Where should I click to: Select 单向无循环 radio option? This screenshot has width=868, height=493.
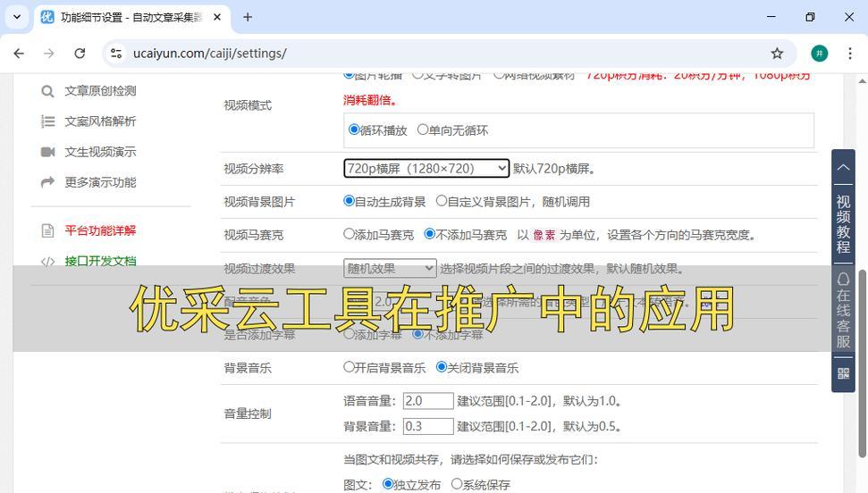click(x=422, y=130)
